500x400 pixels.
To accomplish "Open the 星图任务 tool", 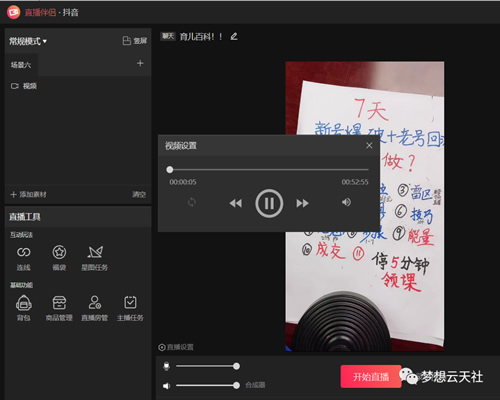I will 95,258.
